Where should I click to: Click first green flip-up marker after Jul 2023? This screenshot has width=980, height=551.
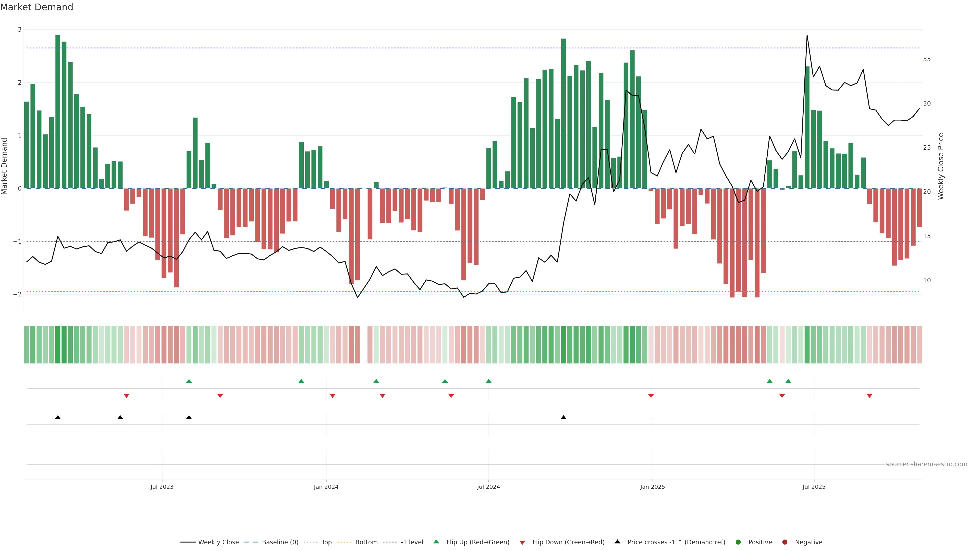tap(189, 381)
